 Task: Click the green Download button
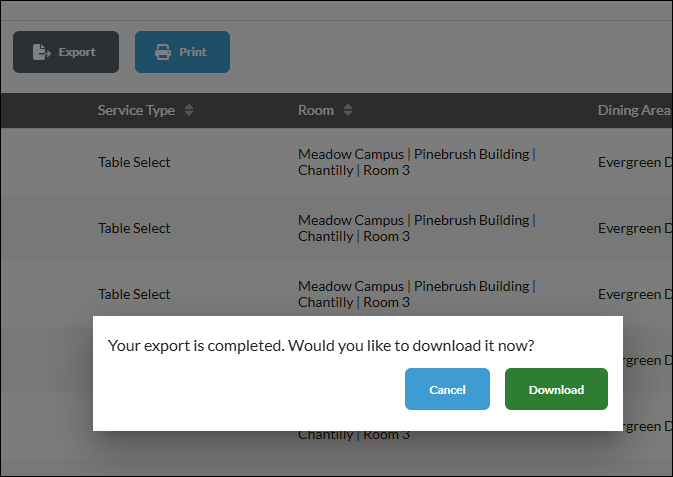(x=556, y=389)
